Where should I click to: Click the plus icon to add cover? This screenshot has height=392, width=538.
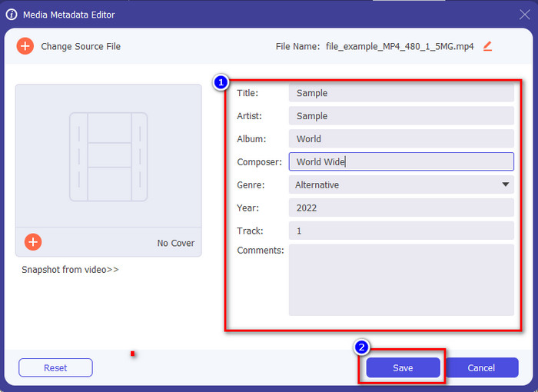pos(33,242)
